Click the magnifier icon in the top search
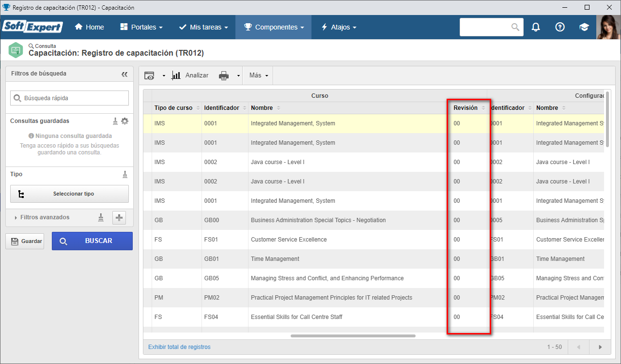621x364 pixels. (515, 27)
